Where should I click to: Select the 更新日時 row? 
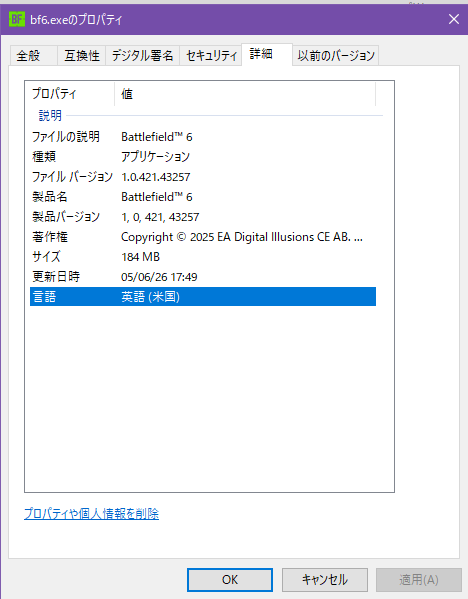coord(203,277)
